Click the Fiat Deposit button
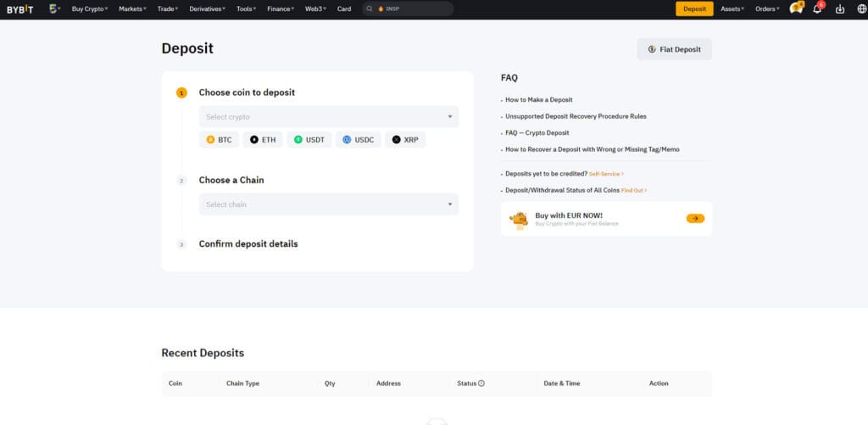The width and height of the screenshot is (868, 425). tap(674, 49)
